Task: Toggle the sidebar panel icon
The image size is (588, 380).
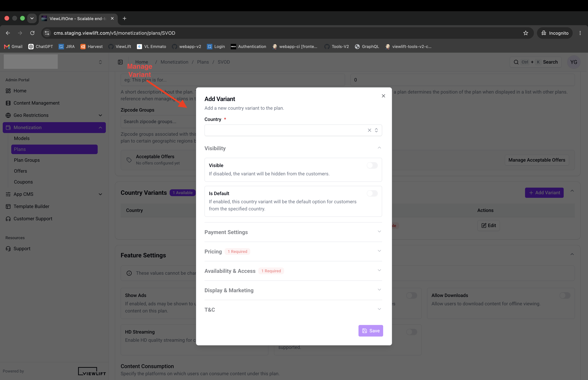Action: click(120, 62)
